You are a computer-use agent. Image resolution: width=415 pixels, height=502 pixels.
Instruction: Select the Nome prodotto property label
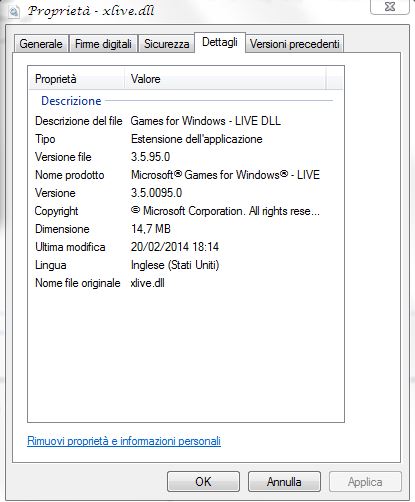[70, 175]
